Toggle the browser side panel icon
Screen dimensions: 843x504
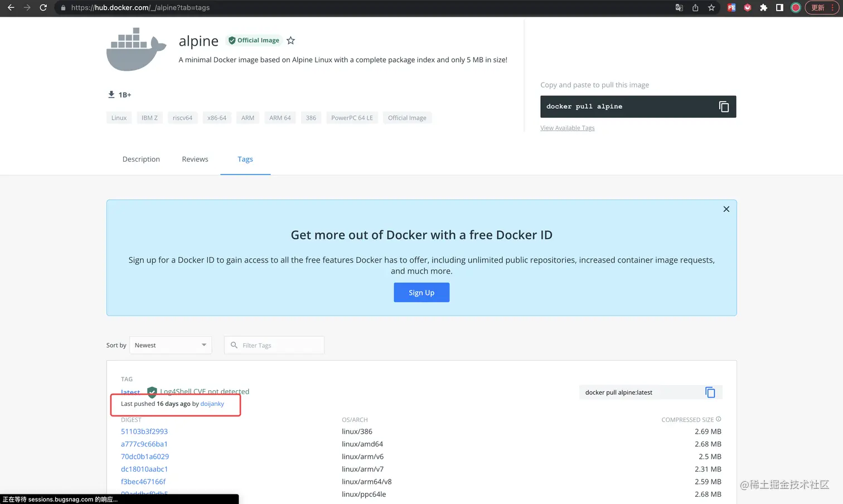click(779, 8)
